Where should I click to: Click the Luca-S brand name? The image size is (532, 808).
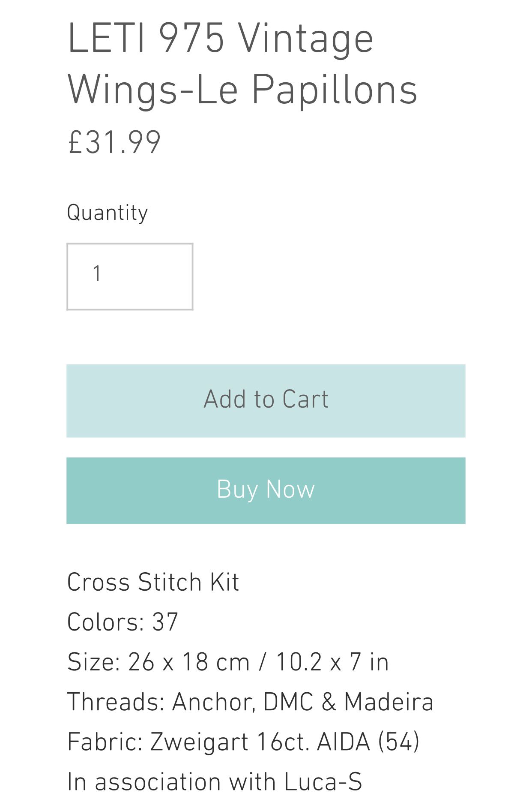[323, 782]
